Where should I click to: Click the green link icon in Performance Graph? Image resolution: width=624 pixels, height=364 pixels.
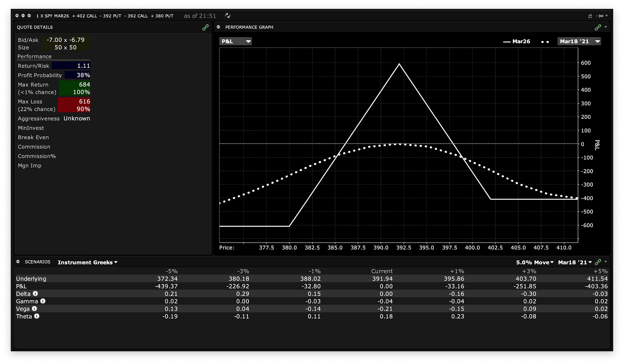click(598, 27)
